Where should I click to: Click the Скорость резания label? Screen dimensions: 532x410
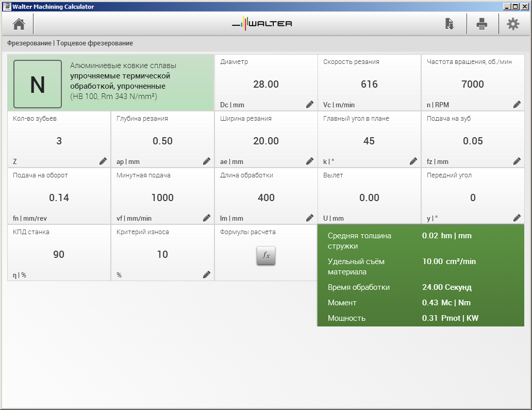coord(351,62)
